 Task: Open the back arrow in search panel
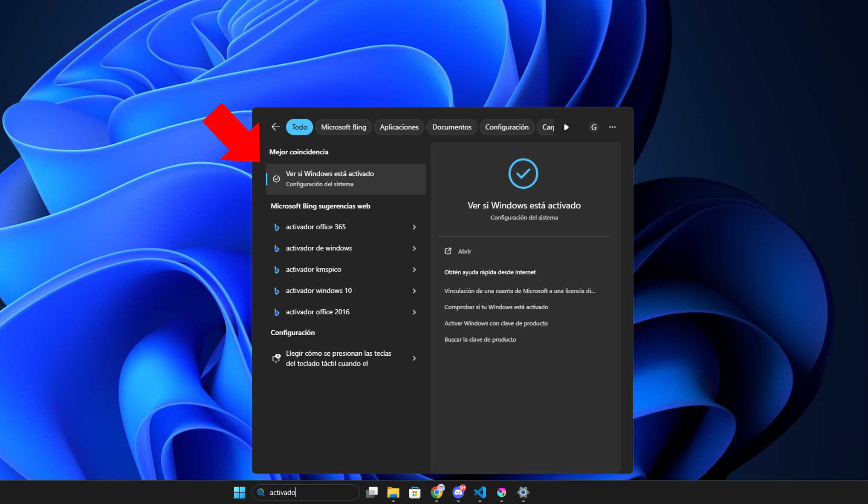coord(275,127)
